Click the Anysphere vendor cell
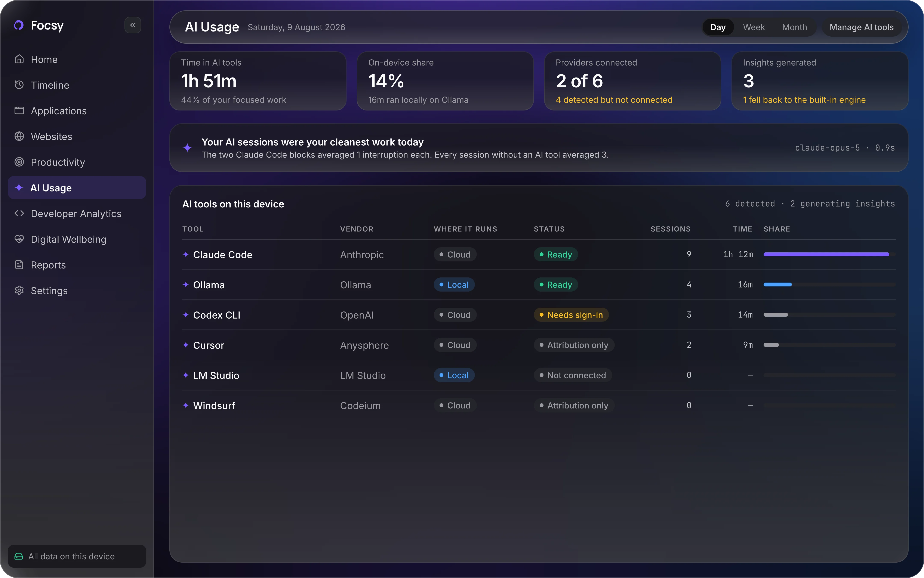The height and width of the screenshot is (578, 924). (x=364, y=345)
